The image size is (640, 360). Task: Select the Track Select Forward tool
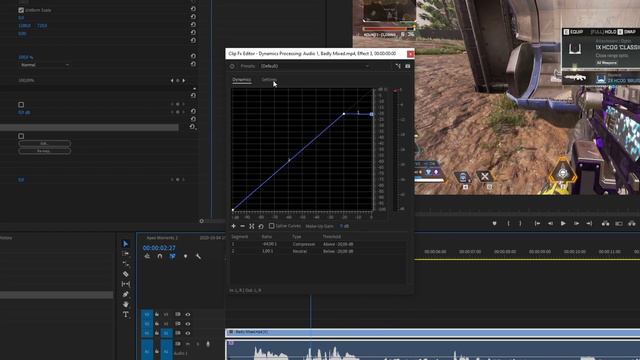pyautogui.click(x=126, y=254)
